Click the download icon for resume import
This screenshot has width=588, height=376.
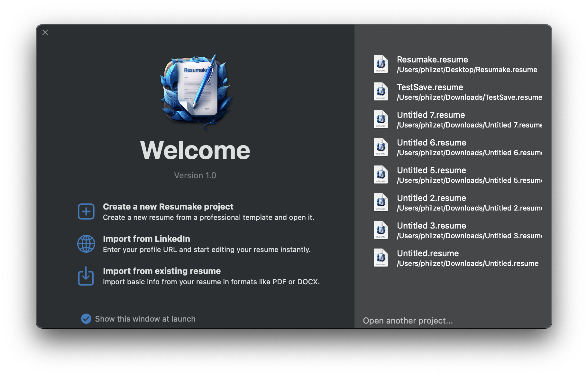[86, 276]
